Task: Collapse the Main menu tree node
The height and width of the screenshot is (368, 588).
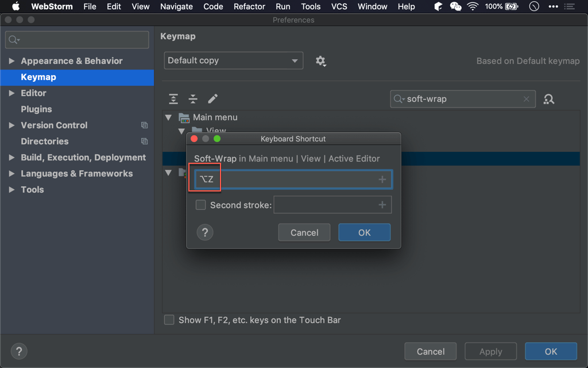Action: (168, 117)
